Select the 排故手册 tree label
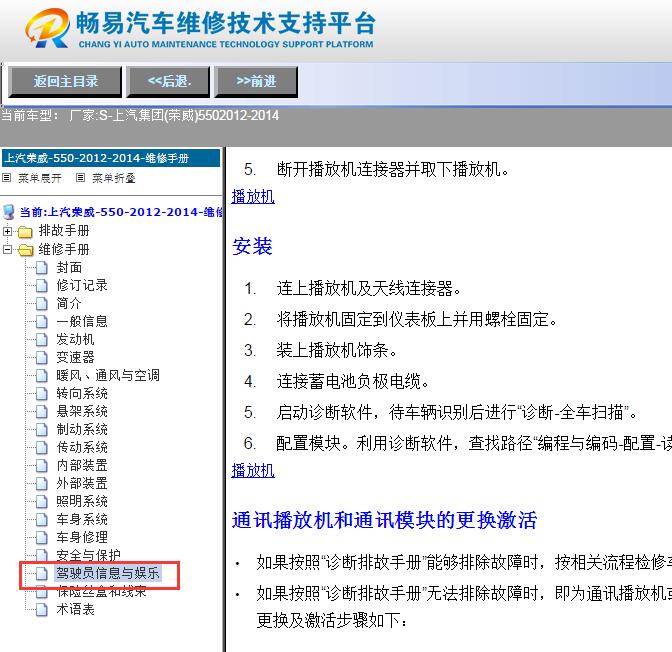Viewport: 672px width, 652px height. click(x=64, y=231)
